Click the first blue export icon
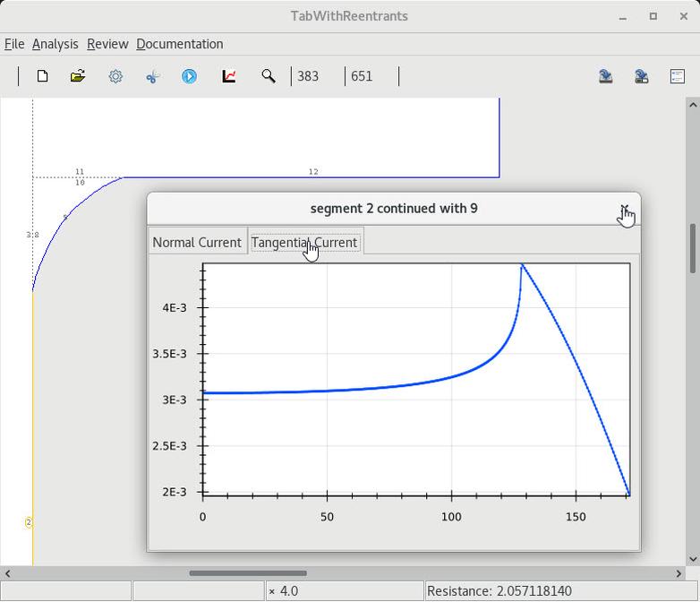Image resolution: width=700 pixels, height=602 pixels. (x=606, y=76)
